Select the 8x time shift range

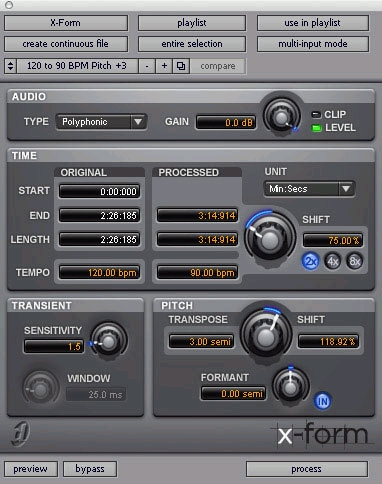[354, 261]
